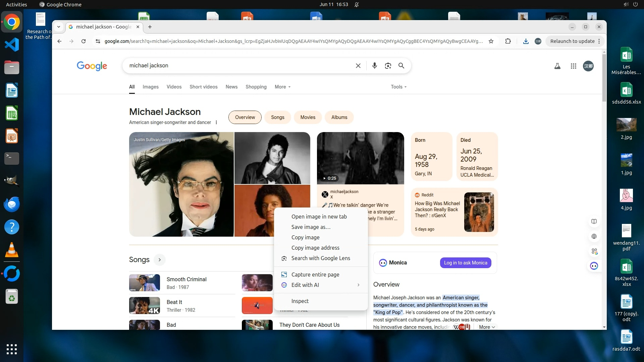Clear the search box text
This screenshot has height=362, width=644.
pyautogui.click(x=358, y=66)
